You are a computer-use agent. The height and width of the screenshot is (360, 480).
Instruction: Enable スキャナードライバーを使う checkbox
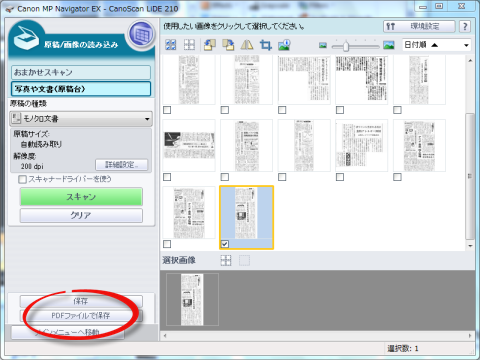pos(22,179)
